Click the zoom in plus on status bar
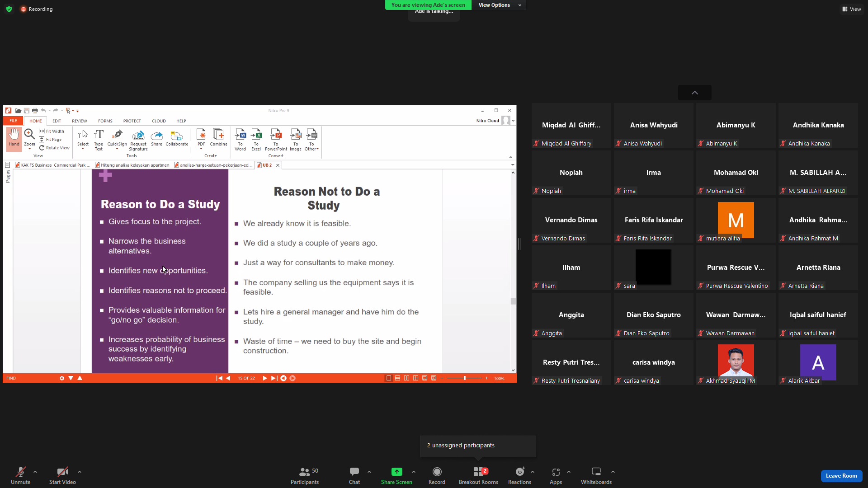Image resolution: width=868 pixels, height=488 pixels. pyautogui.click(x=487, y=378)
